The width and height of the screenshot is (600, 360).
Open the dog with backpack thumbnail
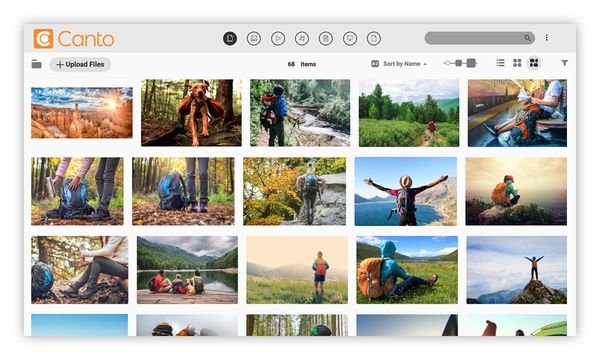[191, 113]
